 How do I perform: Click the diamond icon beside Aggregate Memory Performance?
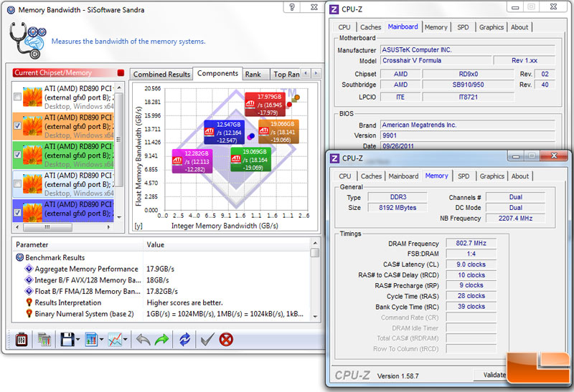(29, 269)
